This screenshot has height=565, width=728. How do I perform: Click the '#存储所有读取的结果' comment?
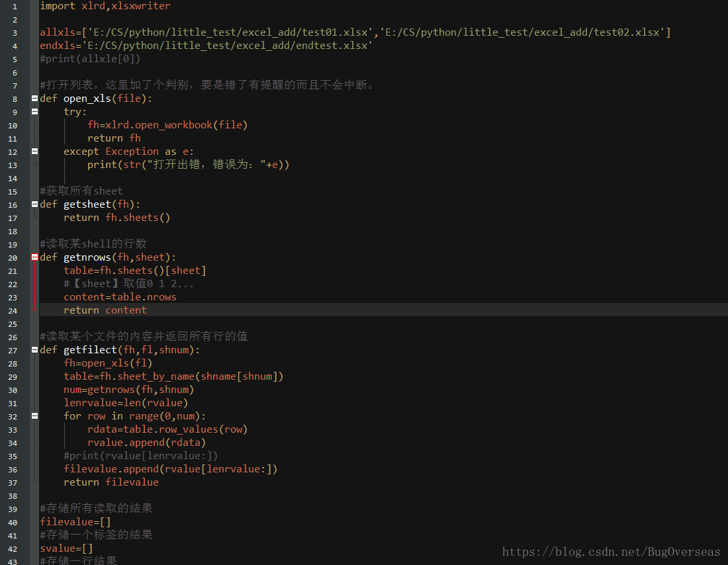click(96, 508)
